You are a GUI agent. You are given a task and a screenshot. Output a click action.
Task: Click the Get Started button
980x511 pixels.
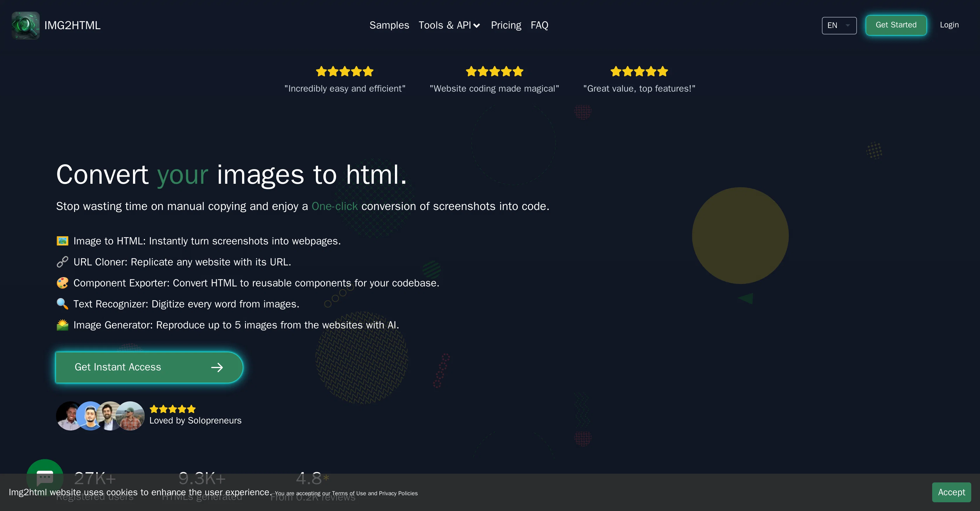coord(896,25)
